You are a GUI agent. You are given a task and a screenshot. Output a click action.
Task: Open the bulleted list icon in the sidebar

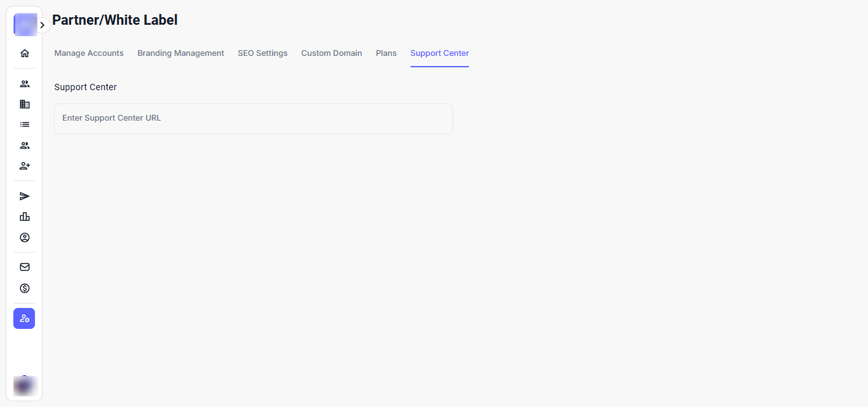click(25, 124)
